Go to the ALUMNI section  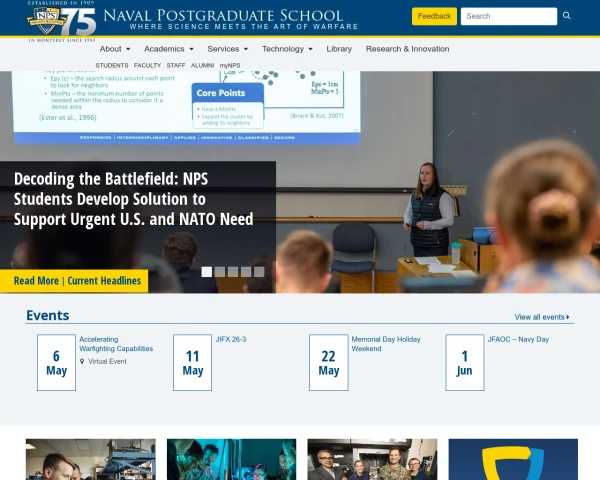coord(202,65)
